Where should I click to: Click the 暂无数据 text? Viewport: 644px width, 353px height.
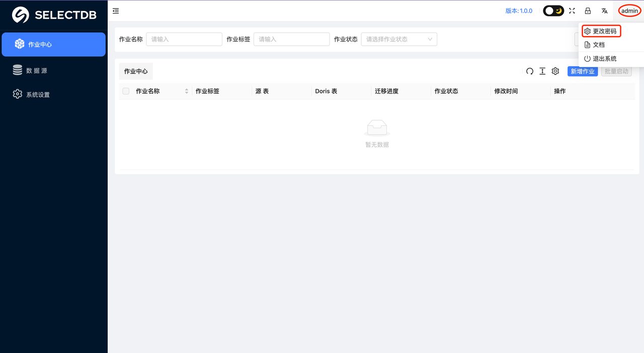point(377,145)
